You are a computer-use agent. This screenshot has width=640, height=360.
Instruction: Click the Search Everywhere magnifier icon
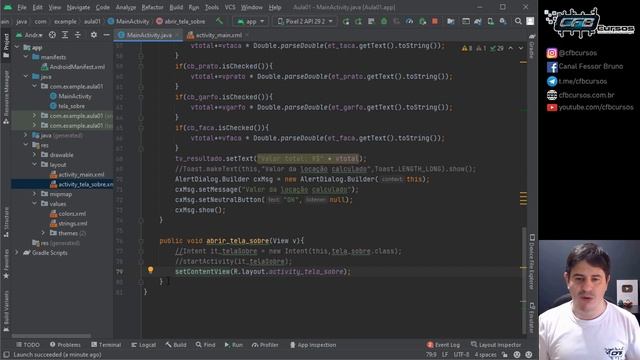coord(518,21)
